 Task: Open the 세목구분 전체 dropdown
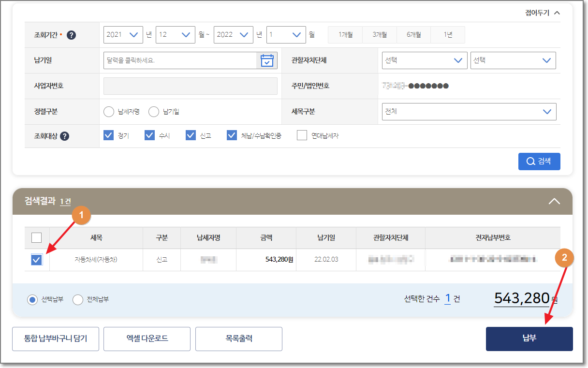[x=468, y=112]
